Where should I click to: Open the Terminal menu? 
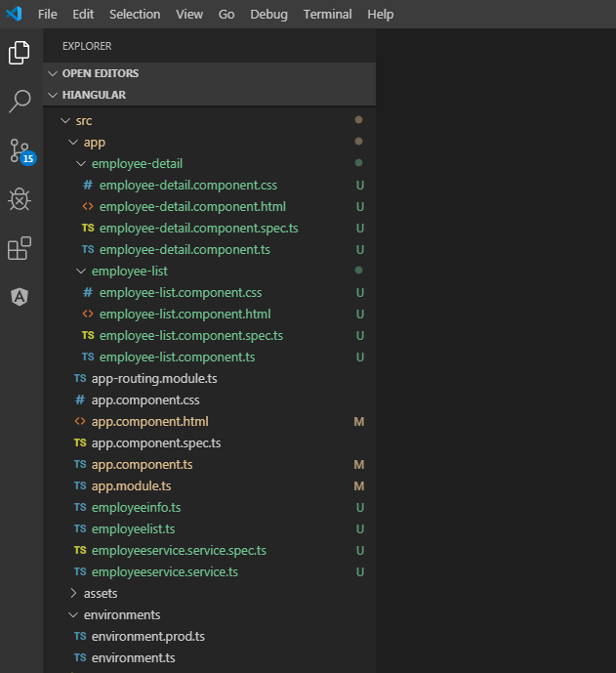pyautogui.click(x=327, y=15)
